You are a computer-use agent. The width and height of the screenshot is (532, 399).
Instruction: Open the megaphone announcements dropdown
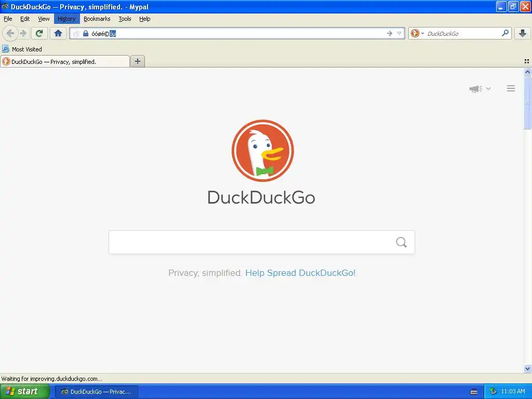tap(480, 88)
